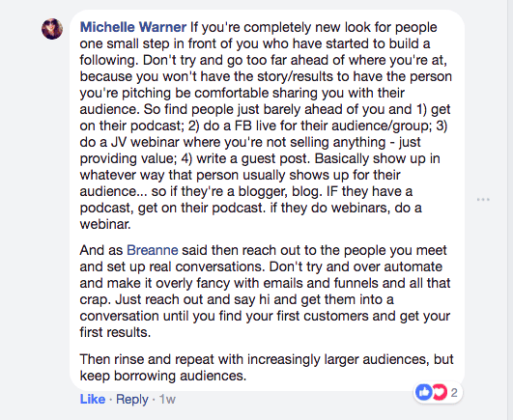The width and height of the screenshot is (513, 420).
Task: Click the '4) write a guest post' sentence
Action: click(x=244, y=158)
